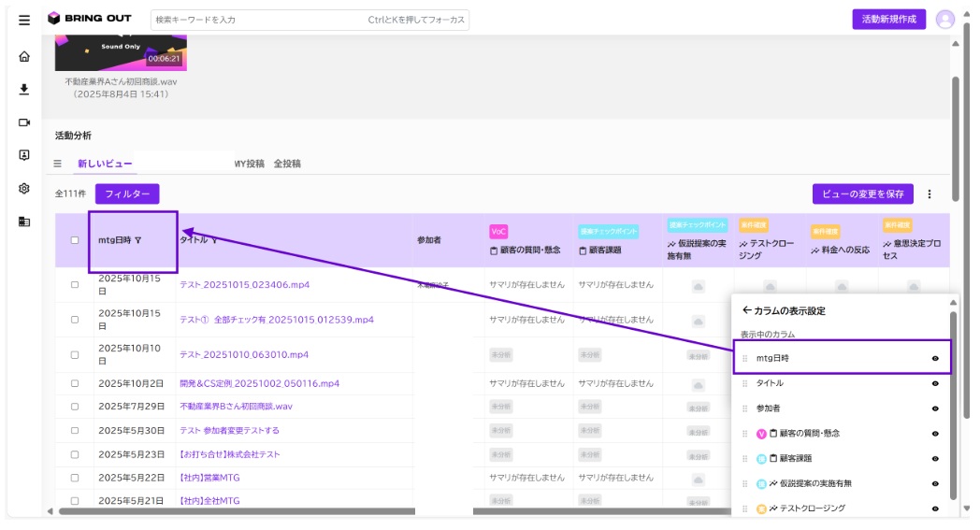
Task: Click the 活動新規作成 button
Action: tap(888, 20)
